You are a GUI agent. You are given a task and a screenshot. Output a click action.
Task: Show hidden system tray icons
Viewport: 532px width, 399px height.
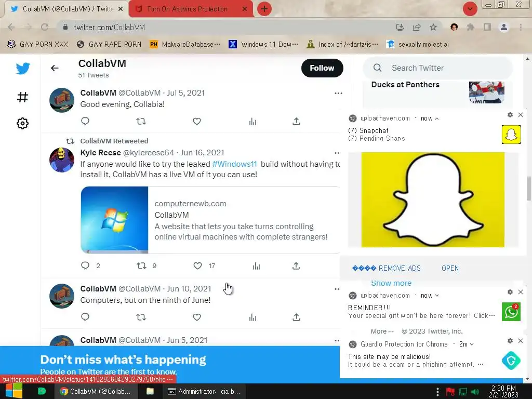(437, 392)
